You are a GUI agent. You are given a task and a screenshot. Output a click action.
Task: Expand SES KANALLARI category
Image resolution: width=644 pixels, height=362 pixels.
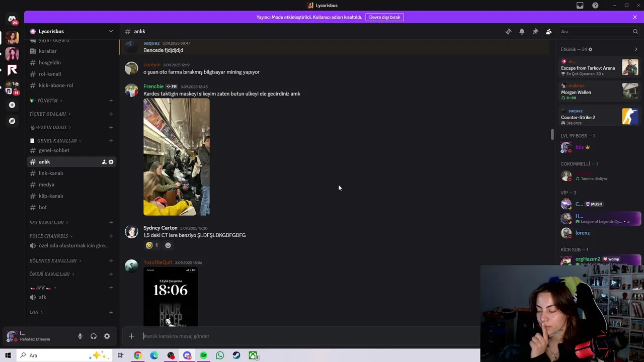point(49,223)
